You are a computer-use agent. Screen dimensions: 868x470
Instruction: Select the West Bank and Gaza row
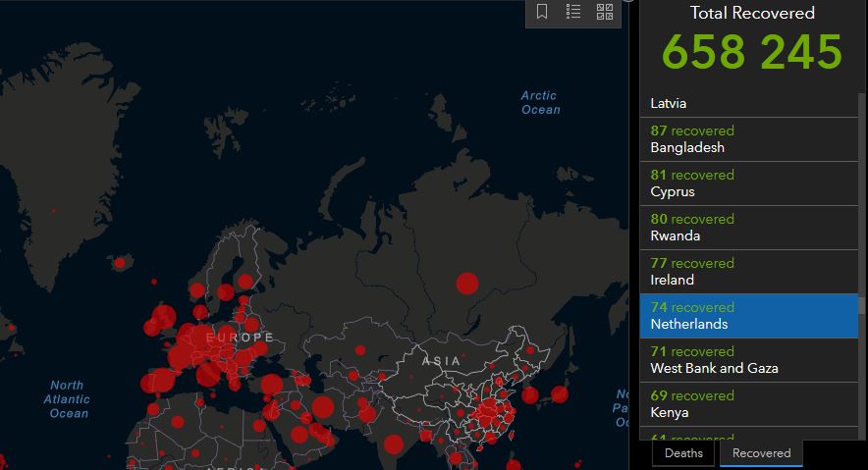pos(749,360)
